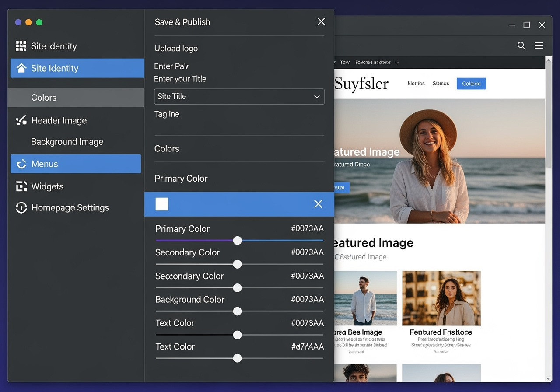Click the "Colors" heading in the settings panel
This screenshot has width=560, height=392.
[x=167, y=148]
